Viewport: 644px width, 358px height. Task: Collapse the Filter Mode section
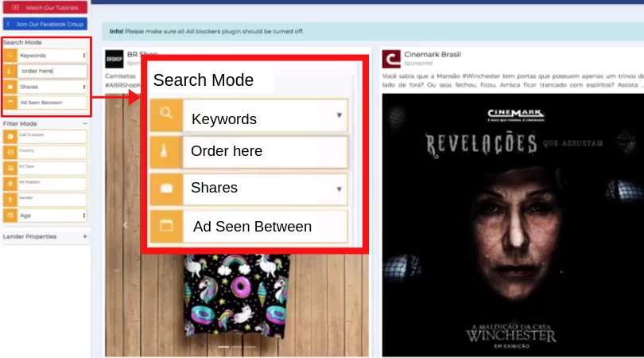tap(84, 123)
